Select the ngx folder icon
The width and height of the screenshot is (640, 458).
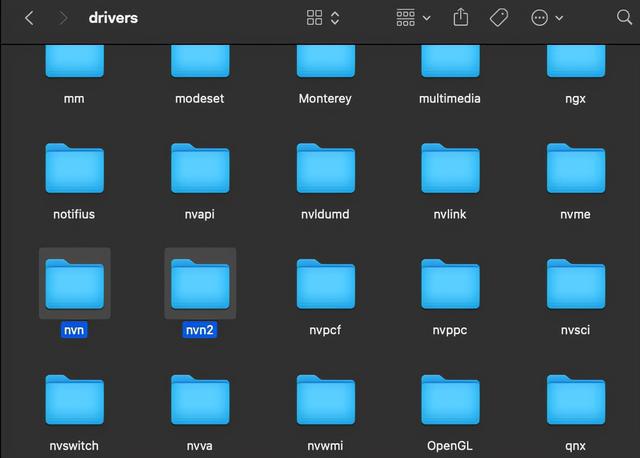576,61
